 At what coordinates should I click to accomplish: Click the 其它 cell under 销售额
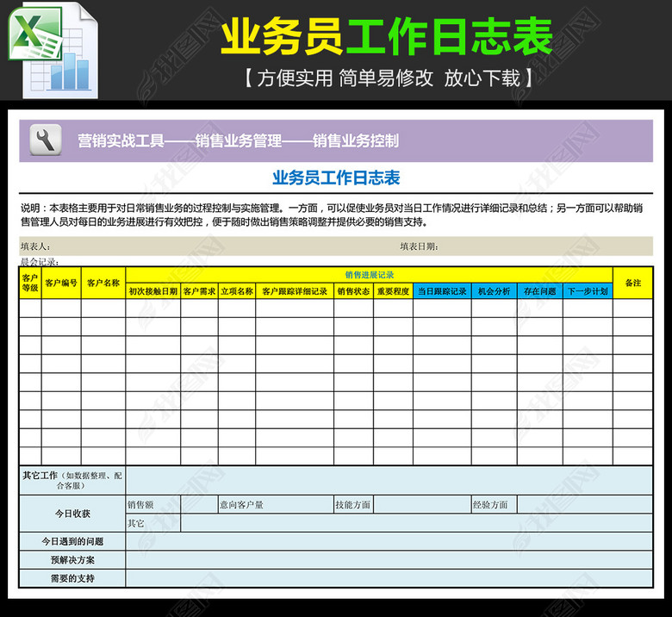coord(153,523)
